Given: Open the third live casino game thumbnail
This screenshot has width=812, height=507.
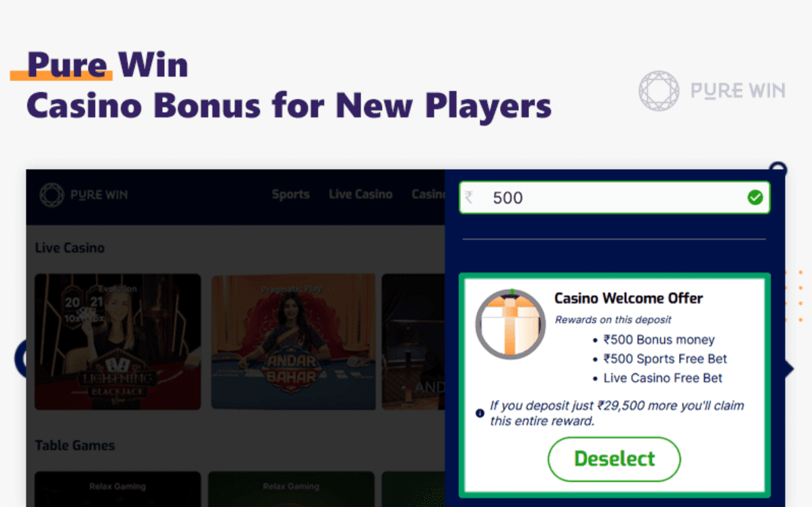Looking at the screenshot, I should (x=413, y=342).
